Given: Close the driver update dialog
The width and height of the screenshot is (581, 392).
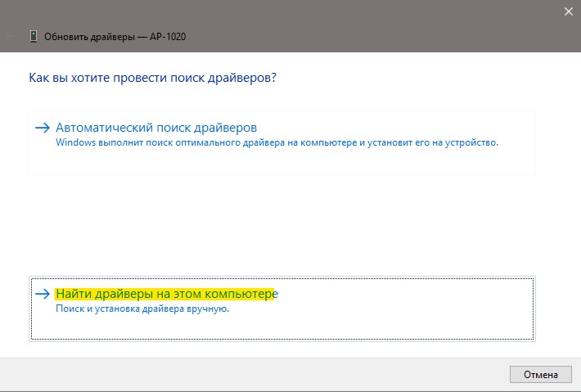Looking at the screenshot, I should (x=569, y=11).
